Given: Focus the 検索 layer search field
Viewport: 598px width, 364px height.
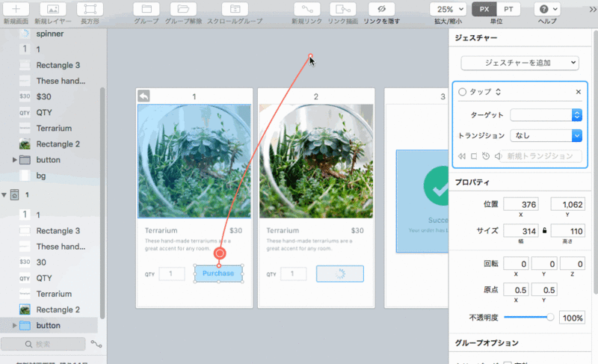Looking at the screenshot, I should (43, 344).
